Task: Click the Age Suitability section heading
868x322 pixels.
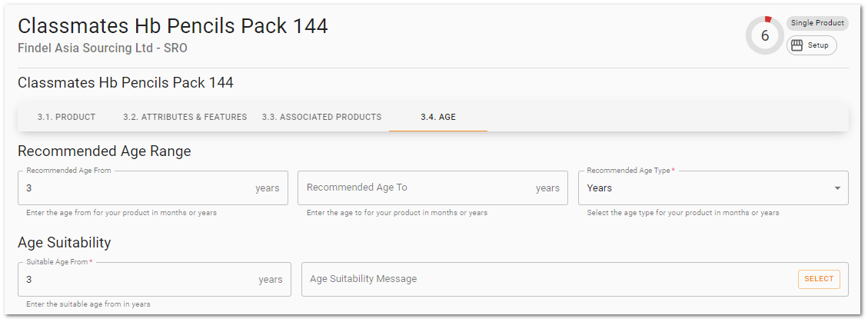Action: 65,242
